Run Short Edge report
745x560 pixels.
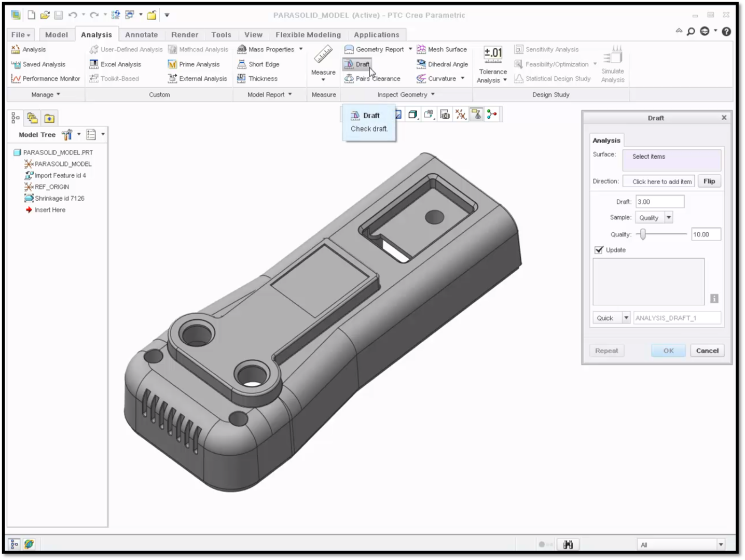click(x=258, y=64)
